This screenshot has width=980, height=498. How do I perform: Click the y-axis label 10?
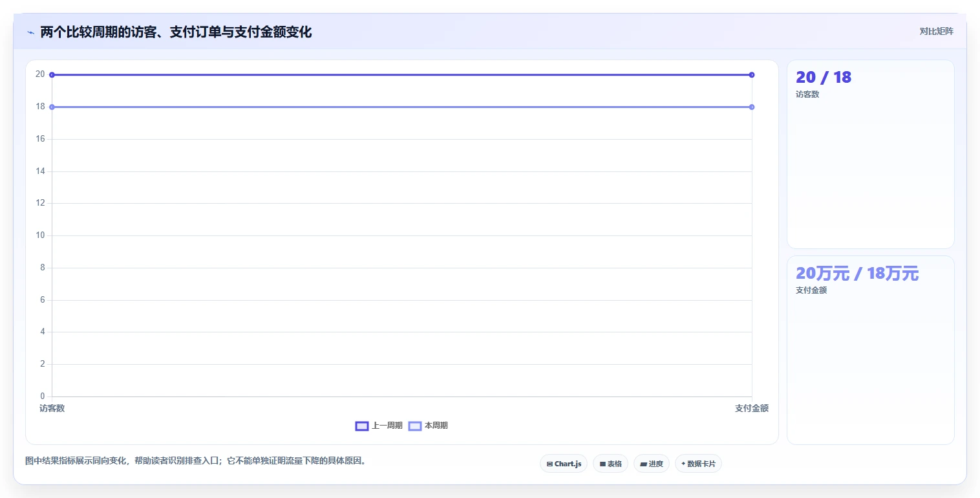tap(41, 235)
